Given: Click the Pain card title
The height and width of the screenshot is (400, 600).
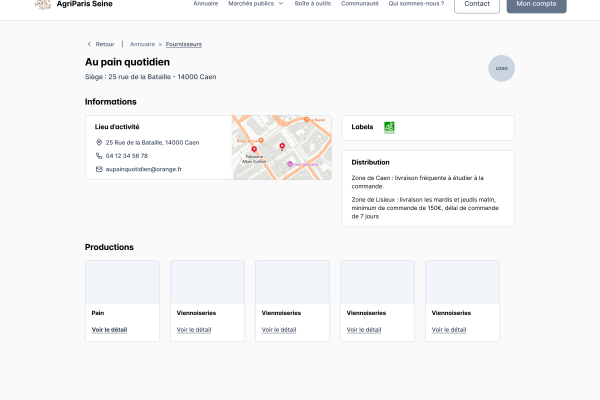Looking at the screenshot, I should click(98, 313).
